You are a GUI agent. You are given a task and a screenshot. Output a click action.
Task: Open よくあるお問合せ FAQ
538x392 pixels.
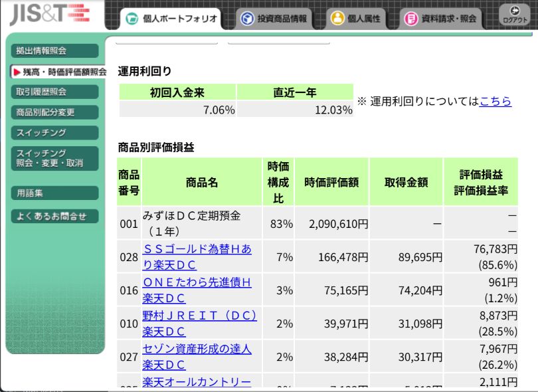pos(54,216)
